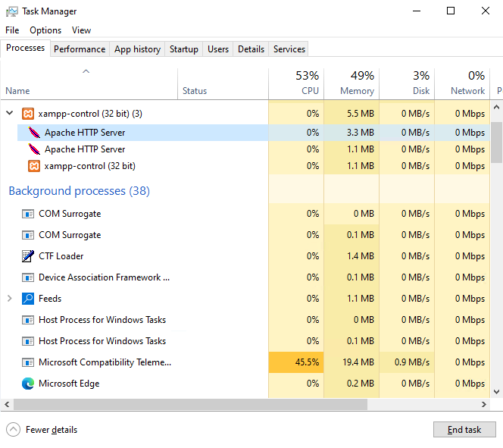The image size is (503, 448).
Task: Select the Device Association Framework process name
Action: [105, 277]
